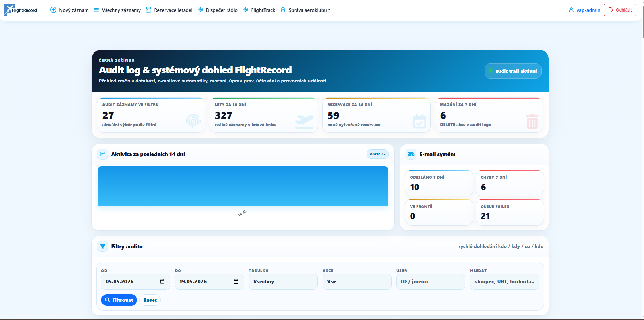The width and height of the screenshot is (644, 320).
Task: Click the Chyby 7 dní card
Action: [x=510, y=183]
